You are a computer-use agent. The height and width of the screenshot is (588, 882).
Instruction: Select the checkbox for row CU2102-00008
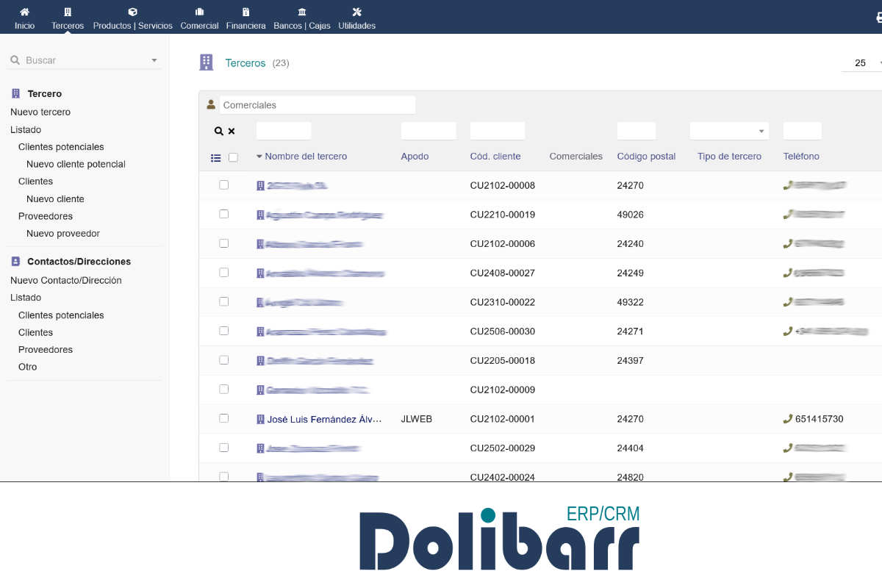click(224, 185)
